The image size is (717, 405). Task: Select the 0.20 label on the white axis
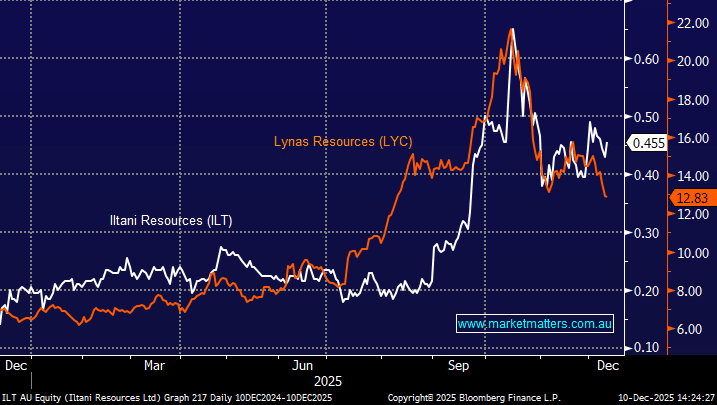coord(645,290)
